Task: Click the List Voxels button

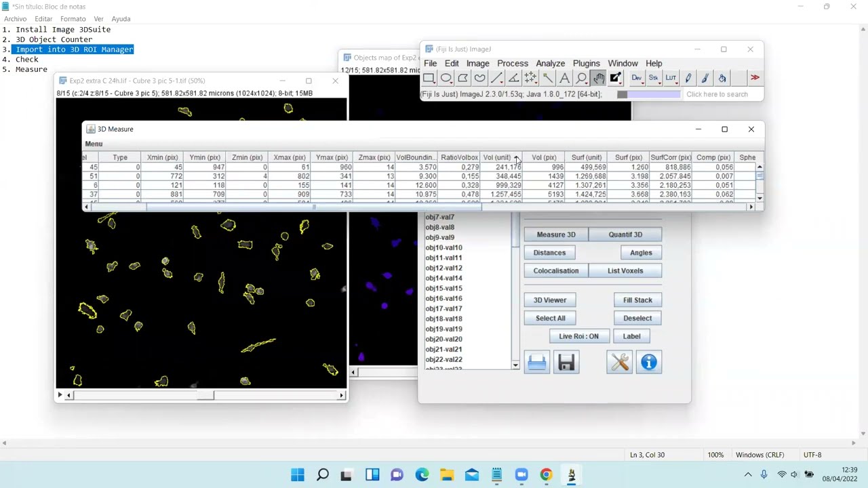Action: click(625, 271)
